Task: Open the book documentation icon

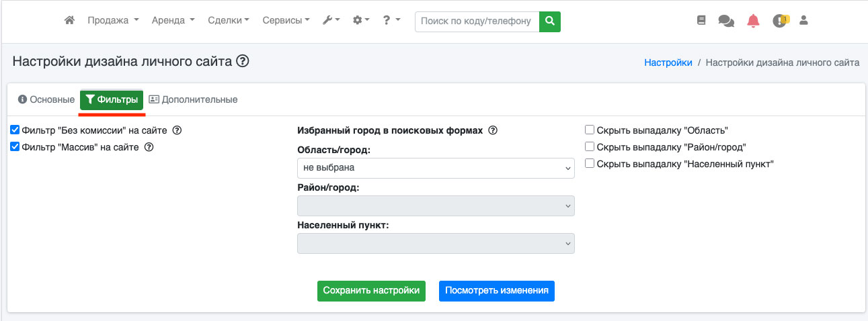Action: (701, 21)
